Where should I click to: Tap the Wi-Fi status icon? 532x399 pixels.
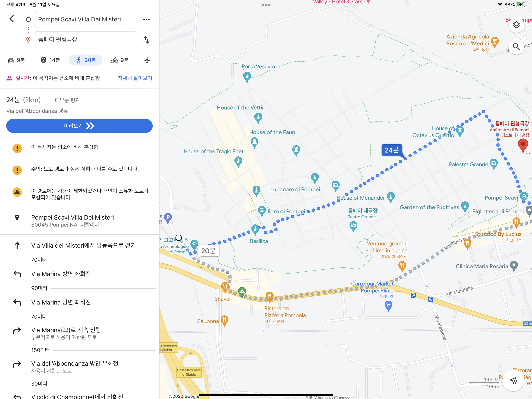[500, 4]
